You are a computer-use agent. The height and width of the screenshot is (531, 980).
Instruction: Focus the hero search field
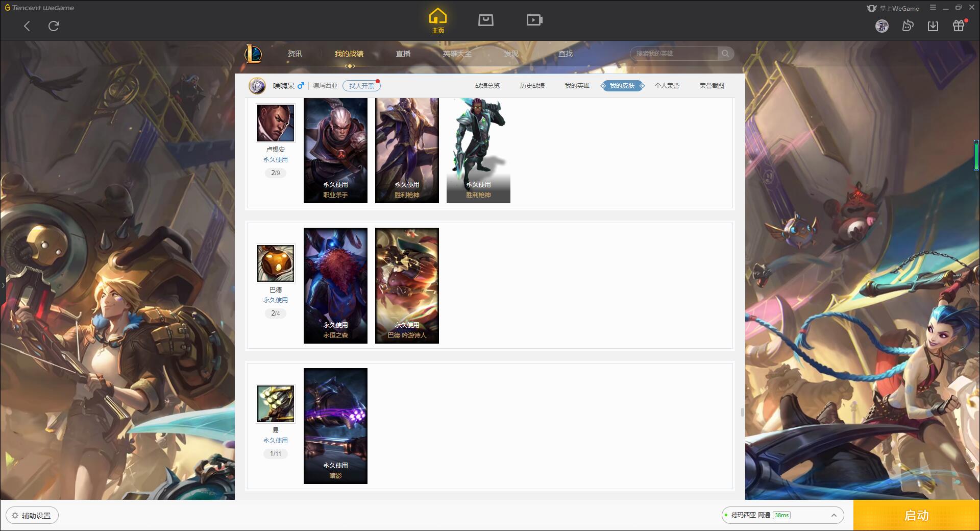tap(674, 54)
